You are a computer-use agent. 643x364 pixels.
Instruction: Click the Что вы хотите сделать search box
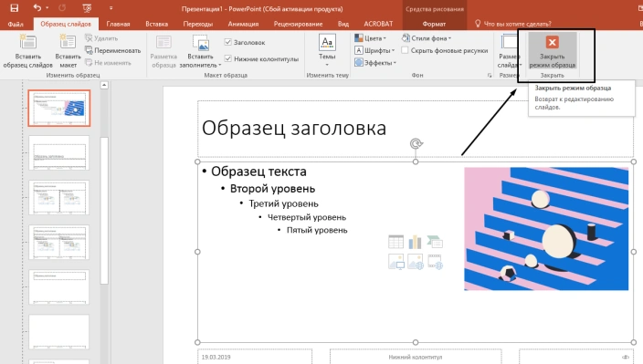(517, 24)
